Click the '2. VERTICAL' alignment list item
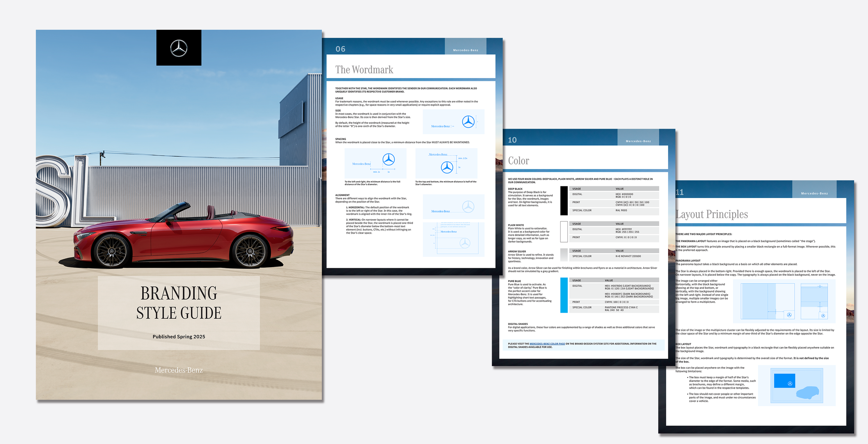This screenshot has width=868, height=444. click(x=379, y=226)
